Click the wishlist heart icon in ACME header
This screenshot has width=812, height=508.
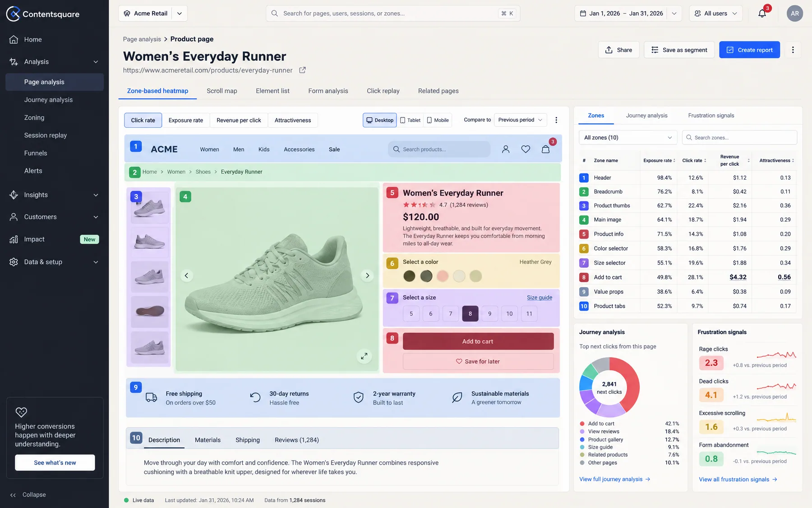click(526, 149)
